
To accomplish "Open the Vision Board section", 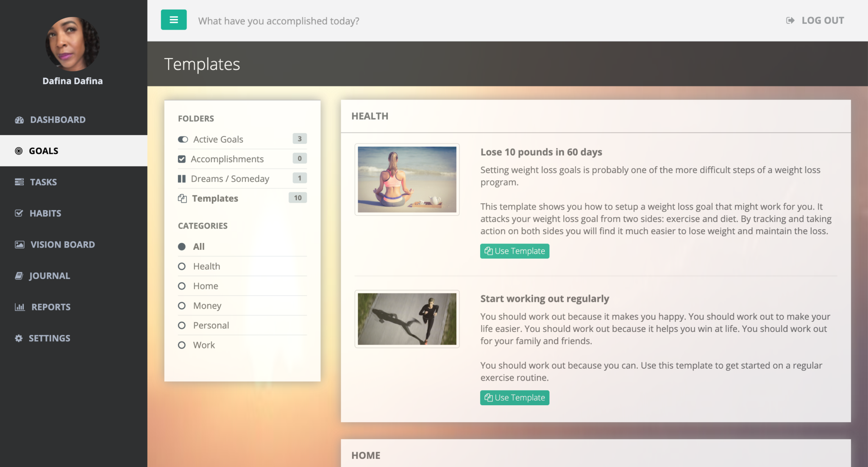I will coord(74,244).
